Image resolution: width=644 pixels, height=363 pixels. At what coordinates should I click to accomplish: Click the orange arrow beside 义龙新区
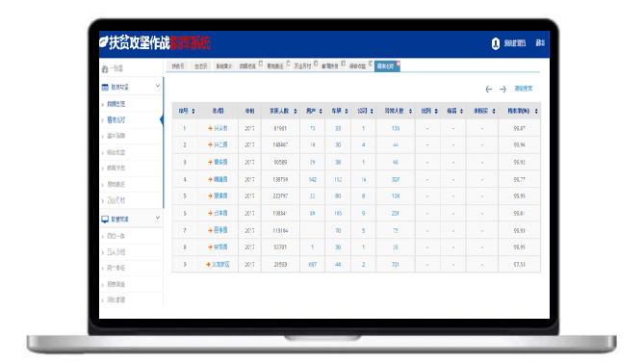[208, 265]
